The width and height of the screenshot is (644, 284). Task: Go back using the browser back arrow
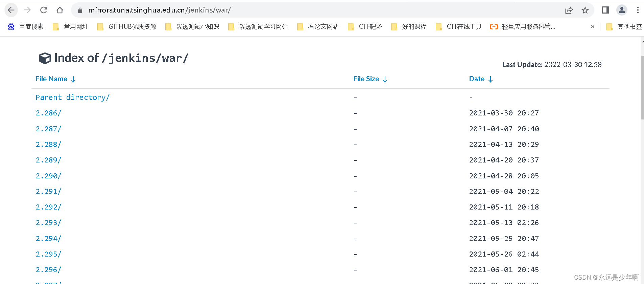11,10
